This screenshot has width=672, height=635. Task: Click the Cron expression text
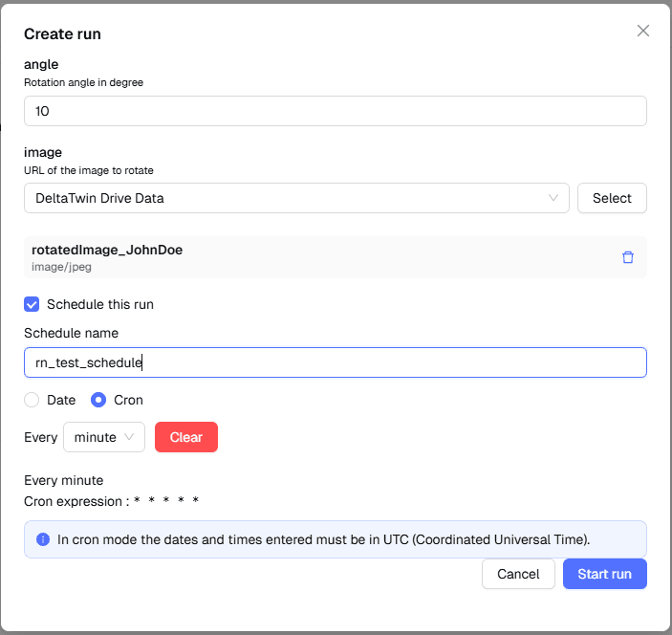[112, 501]
